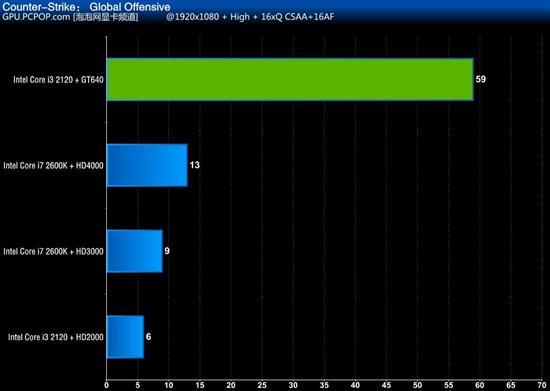This screenshot has width=550, height=391.
Task: Click the value 9 beside the HD3000 bar
Action: (x=167, y=251)
